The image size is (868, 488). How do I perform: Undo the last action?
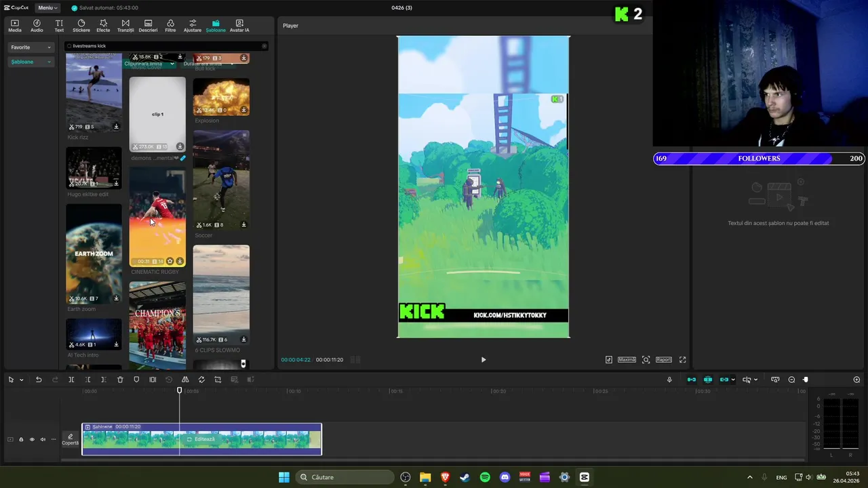(39, 380)
